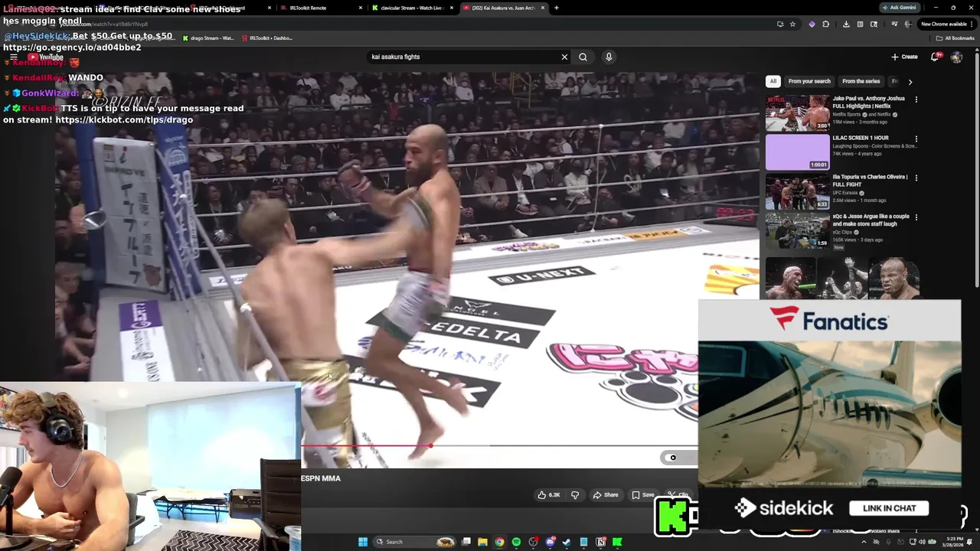980x551 pixels.
Task: Open the LILAC SCREEN 1 HOUR thumbnail
Action: point(797,152)
